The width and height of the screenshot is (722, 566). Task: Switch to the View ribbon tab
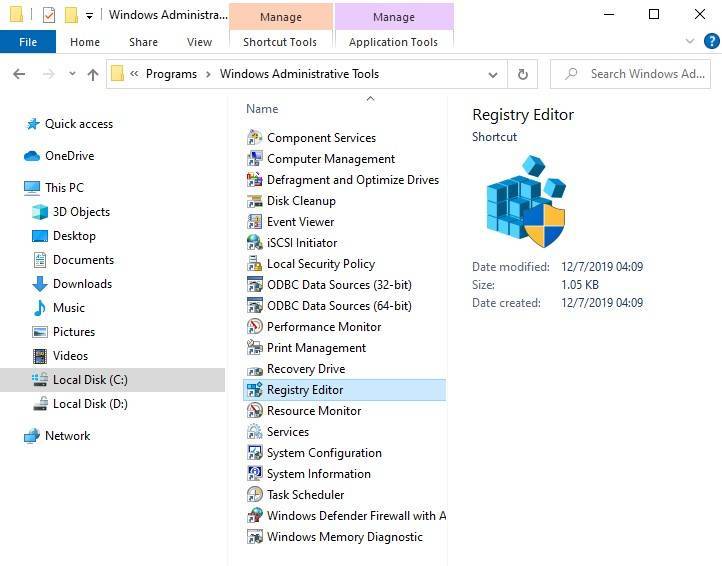[199, 42]
